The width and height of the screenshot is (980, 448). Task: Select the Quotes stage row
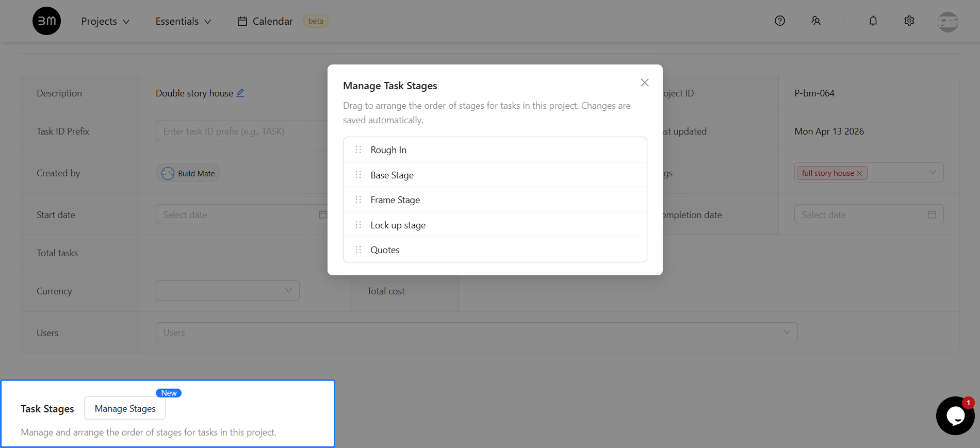495,250
